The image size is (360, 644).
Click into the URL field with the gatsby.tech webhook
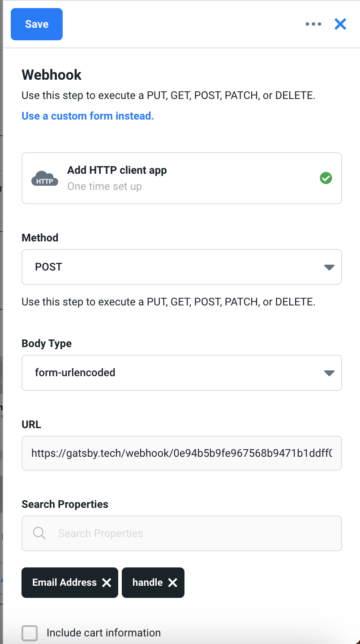pyautogui.click(x=181, y=453)
